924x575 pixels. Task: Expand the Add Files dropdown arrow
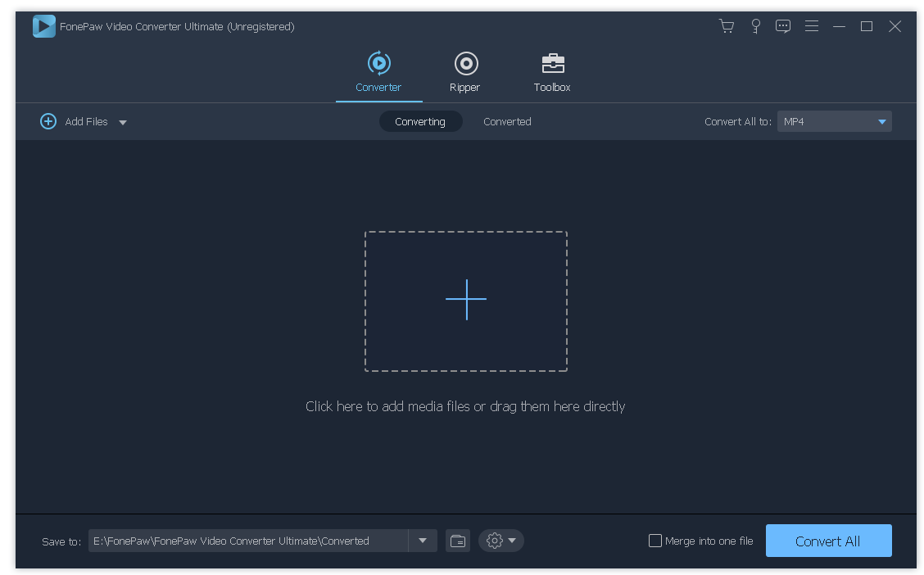click(x=123, y=123)
